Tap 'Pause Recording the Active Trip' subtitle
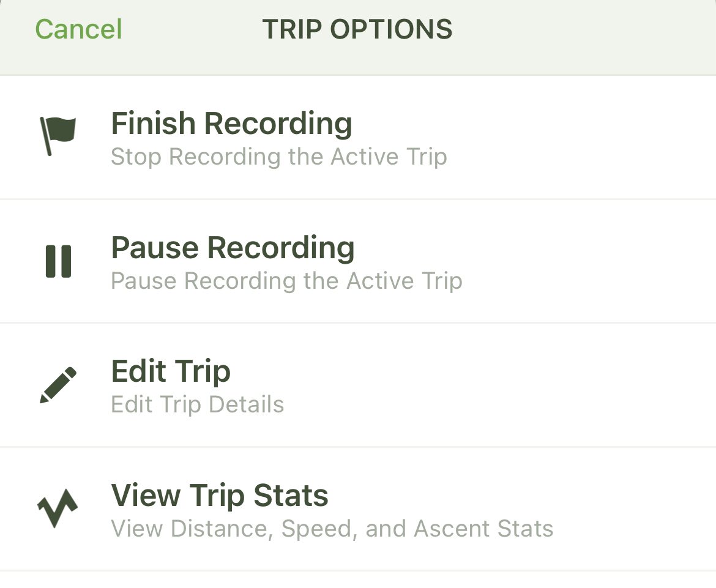Screen dimensions: 716x588 pos(287,281)
